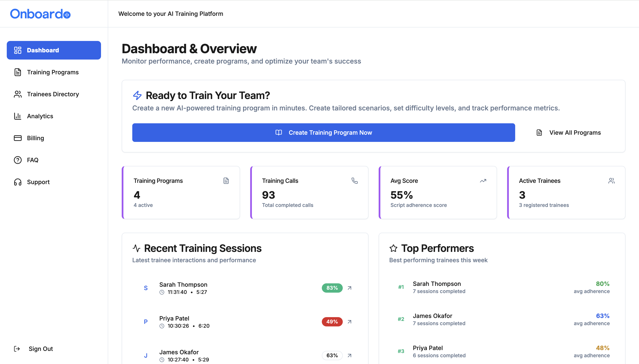This screenshot has height=364, width=639.
Task: Click the 63% score badge in sessions
Action: 332,356
